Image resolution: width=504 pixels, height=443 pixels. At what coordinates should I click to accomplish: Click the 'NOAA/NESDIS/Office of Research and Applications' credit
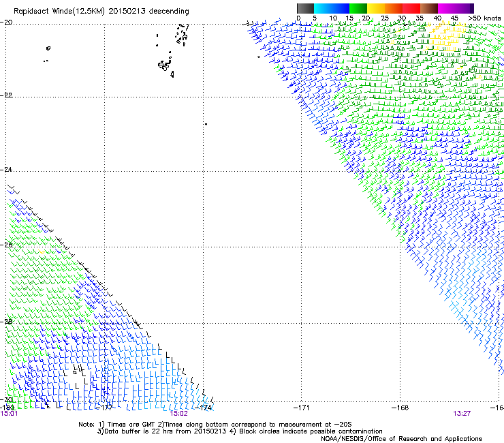click(x=401, y=439)
